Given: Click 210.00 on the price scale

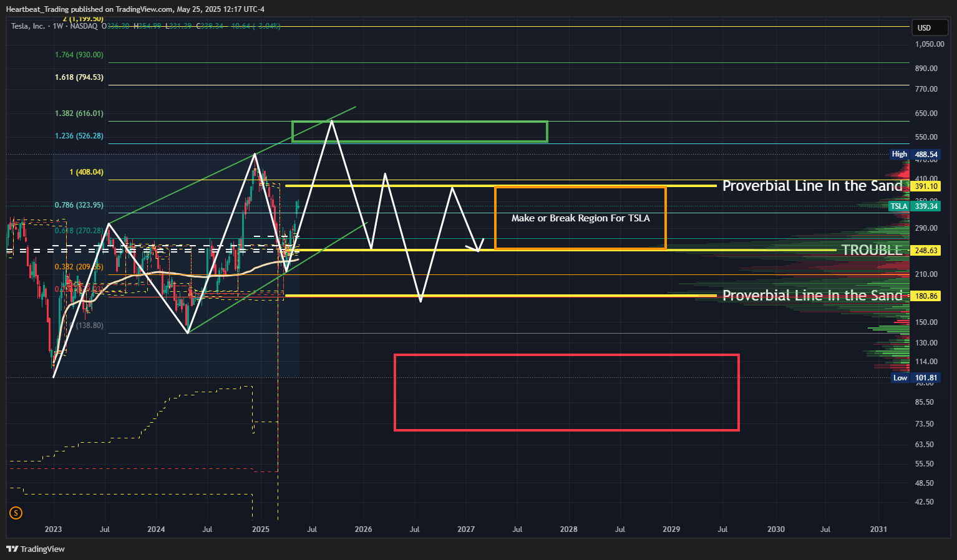Looking at the screenshot, I should point(926,274).
